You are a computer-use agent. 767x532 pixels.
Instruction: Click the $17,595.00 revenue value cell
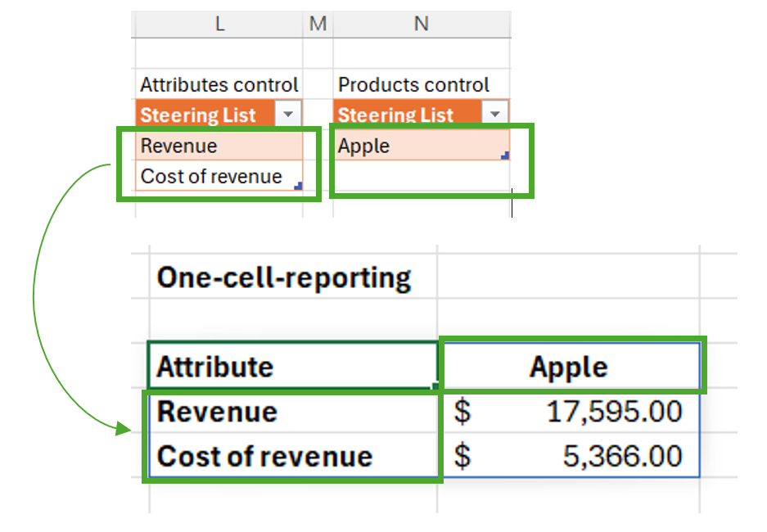coord(570,412)
